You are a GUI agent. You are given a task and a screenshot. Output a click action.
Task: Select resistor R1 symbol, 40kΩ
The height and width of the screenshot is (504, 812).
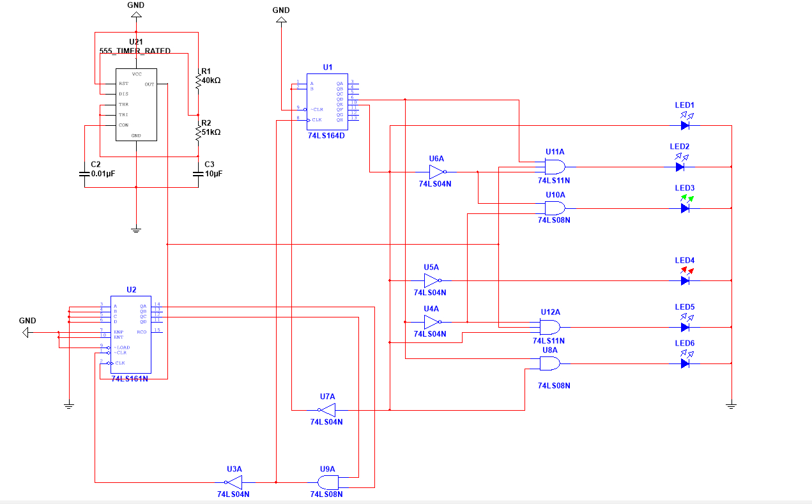pyautogui.click(x=197, y=80)
